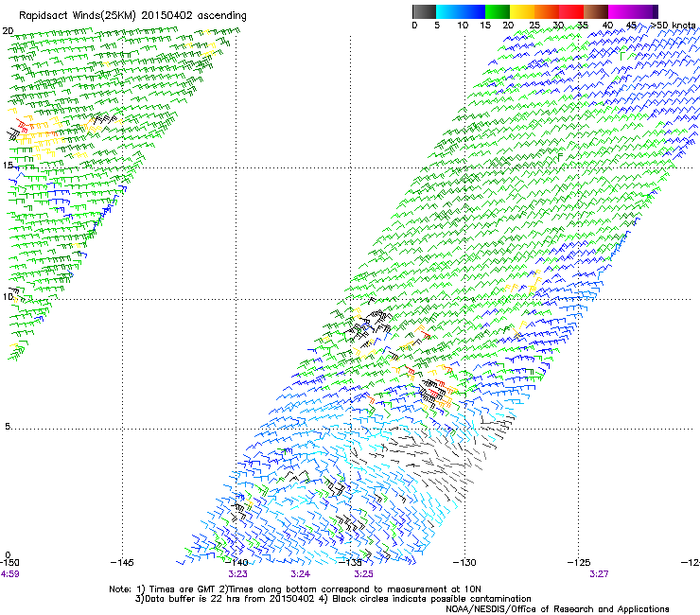The width and height of the screenshot is (700, 615).
Task: Click the cyan-blue 5-15 knots legend swatch
Action: point(461,11)
